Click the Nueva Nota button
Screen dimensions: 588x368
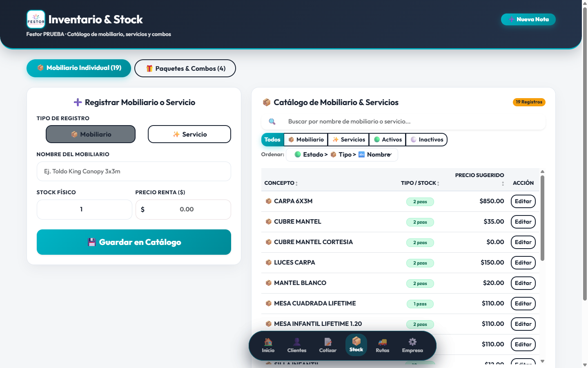click(528, 19)
